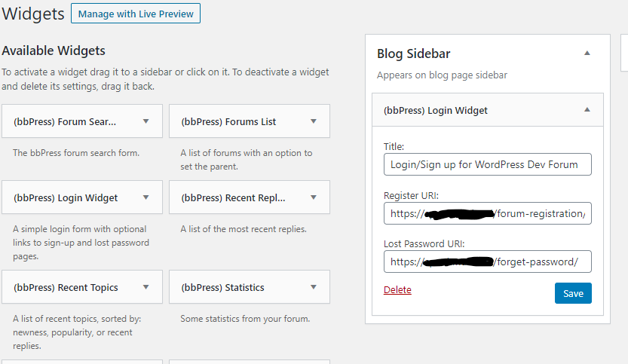This screenshot has width=628, height=364.
Task: Click 'A simple login form with optional' description
Action: [81, 242]
